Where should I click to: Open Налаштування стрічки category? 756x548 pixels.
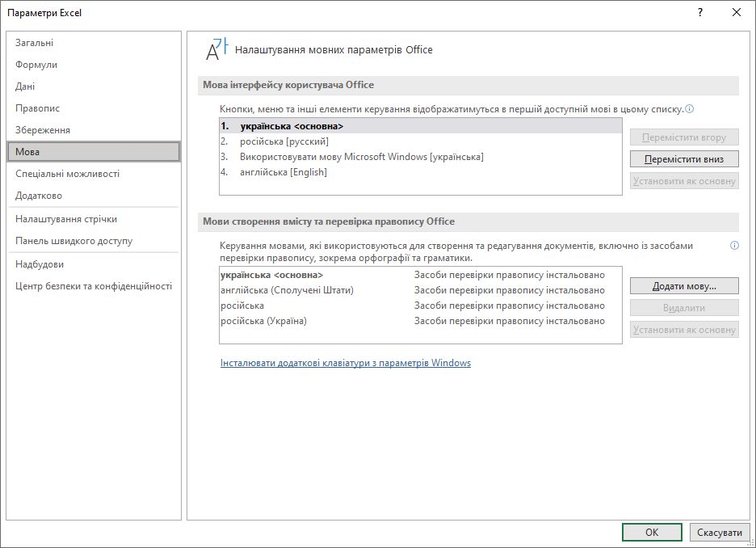coord(94,219)
